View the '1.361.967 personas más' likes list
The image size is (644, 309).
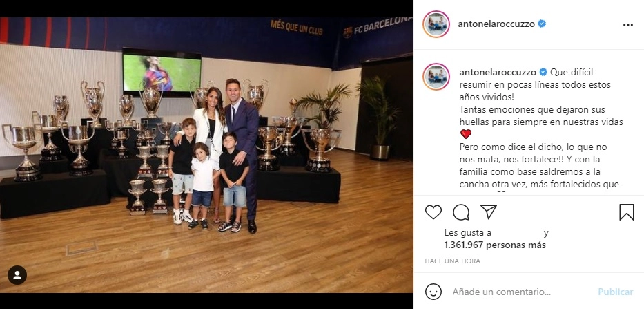(495, 245)
